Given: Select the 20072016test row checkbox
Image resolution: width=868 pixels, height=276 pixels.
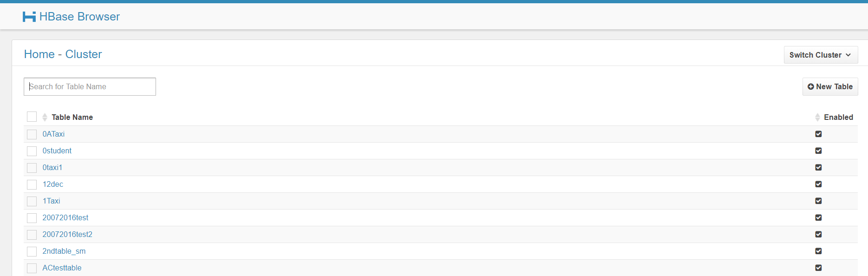Looking at the screenshot, I should point(32,218).
